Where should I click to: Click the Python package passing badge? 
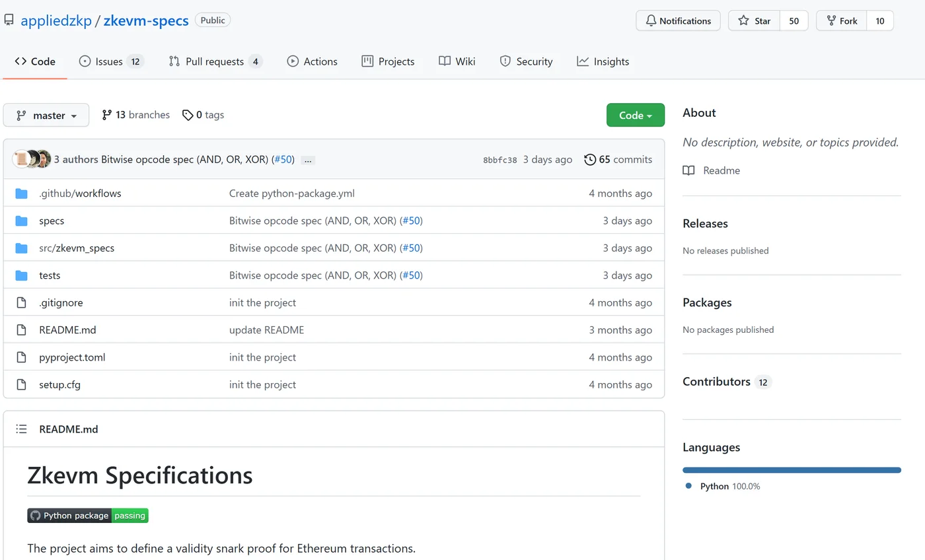point(88,516)
